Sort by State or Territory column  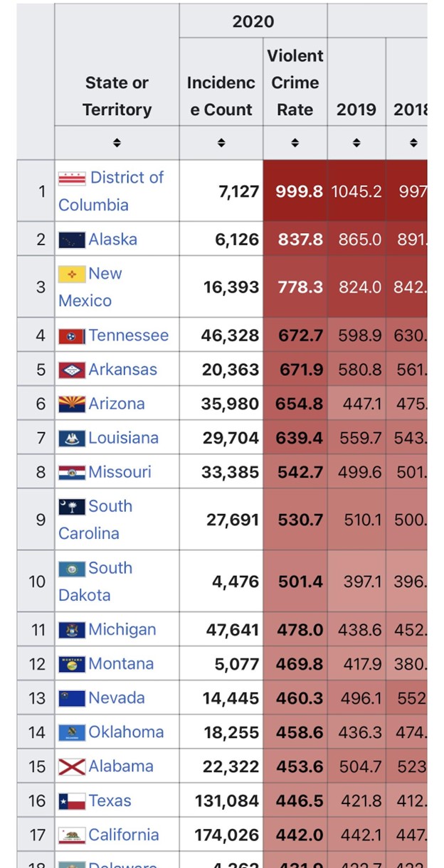[x=117, y=143]
